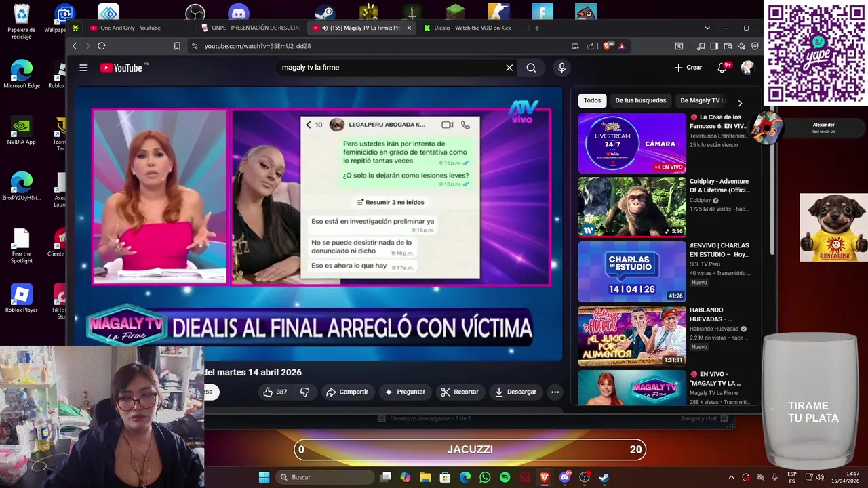Open the Brave Shields lion icon
The height and width of the screenshot is (488, 868).
[608, 46]
